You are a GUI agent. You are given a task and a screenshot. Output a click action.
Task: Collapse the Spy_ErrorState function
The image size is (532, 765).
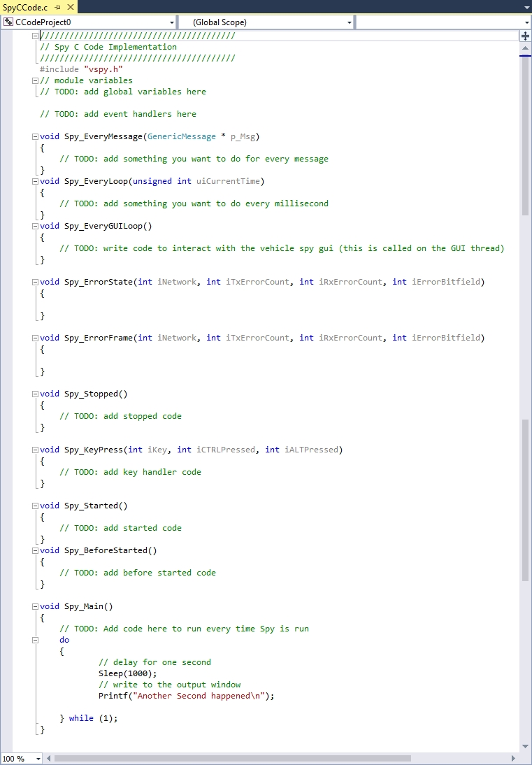(x=35, y=282)
